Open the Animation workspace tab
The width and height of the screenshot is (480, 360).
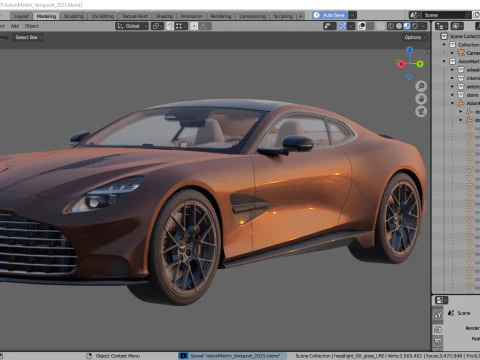pos(191,16)
